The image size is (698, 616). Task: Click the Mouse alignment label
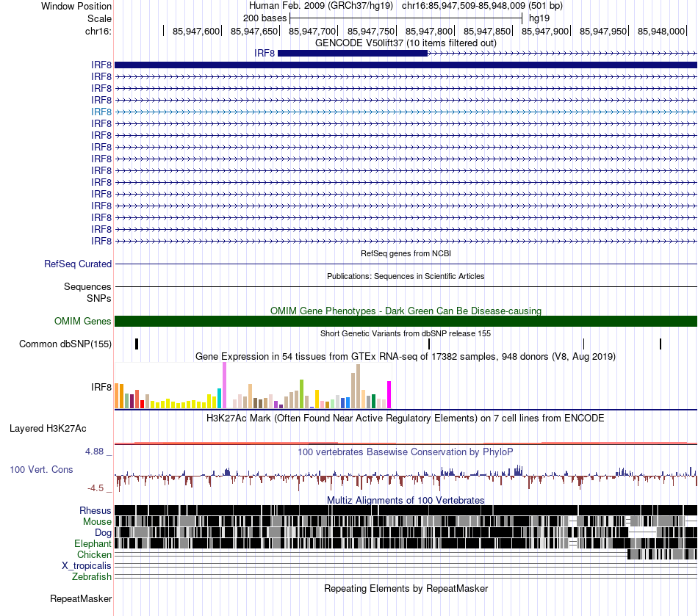97,522
